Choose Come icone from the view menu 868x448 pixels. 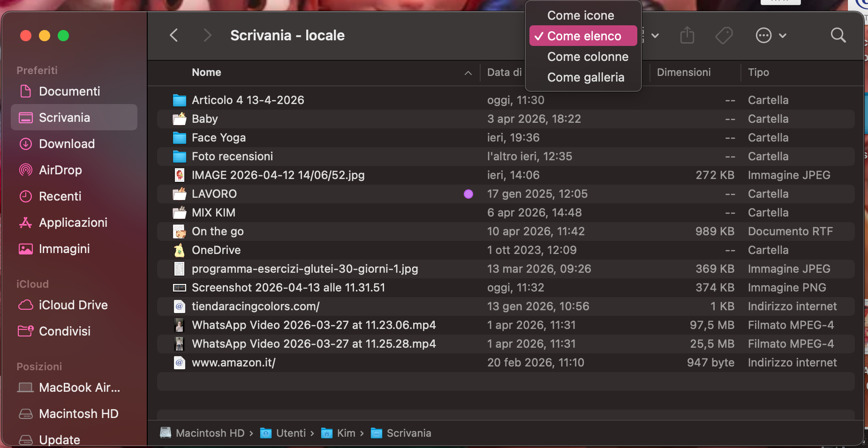coord(580,15)
